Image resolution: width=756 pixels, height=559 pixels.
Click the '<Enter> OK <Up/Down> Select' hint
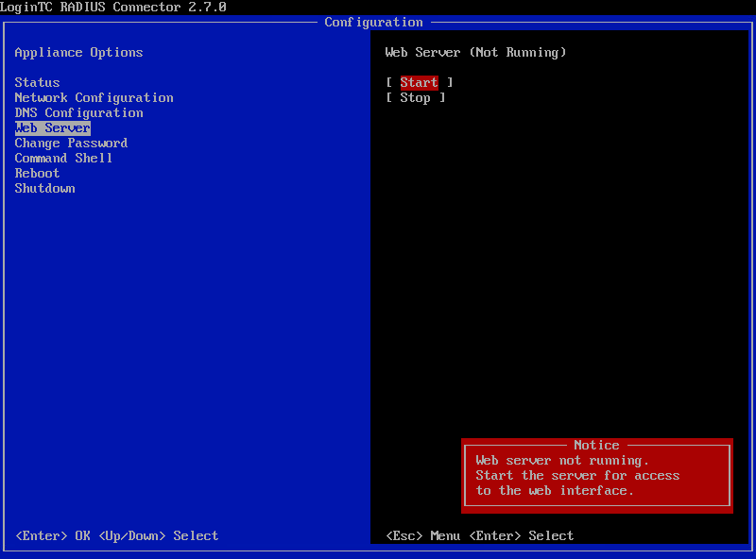pos(116,536)
